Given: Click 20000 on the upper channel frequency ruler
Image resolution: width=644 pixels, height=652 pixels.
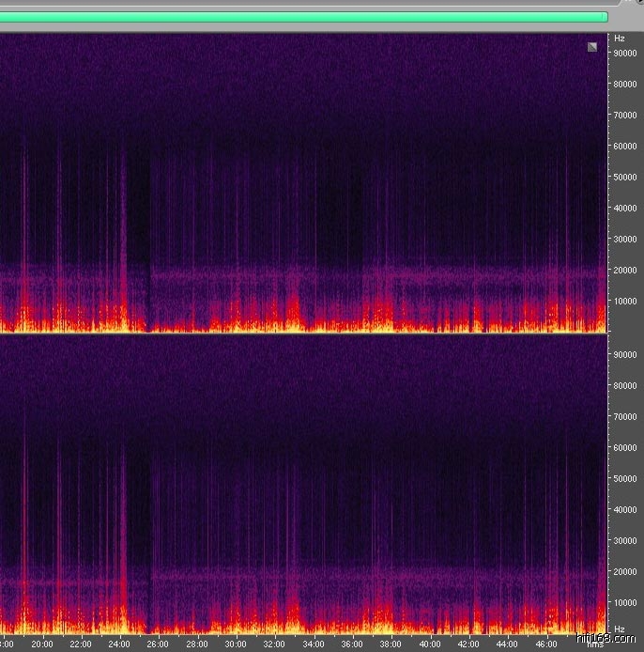Looking at the screenshot, I should click(x=626, y=271).
